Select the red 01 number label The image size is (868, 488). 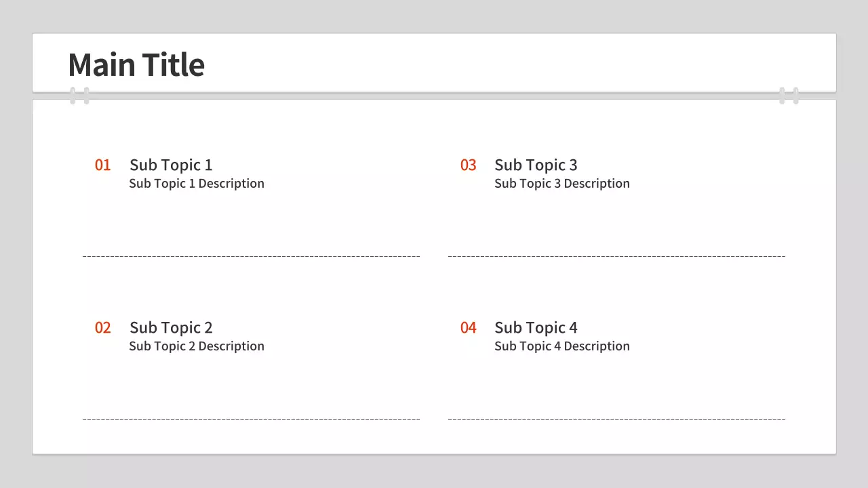coord(102,165)
